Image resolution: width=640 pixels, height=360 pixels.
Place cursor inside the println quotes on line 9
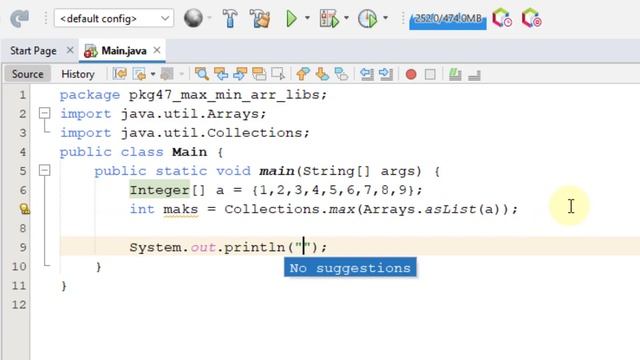coord(303,247)
